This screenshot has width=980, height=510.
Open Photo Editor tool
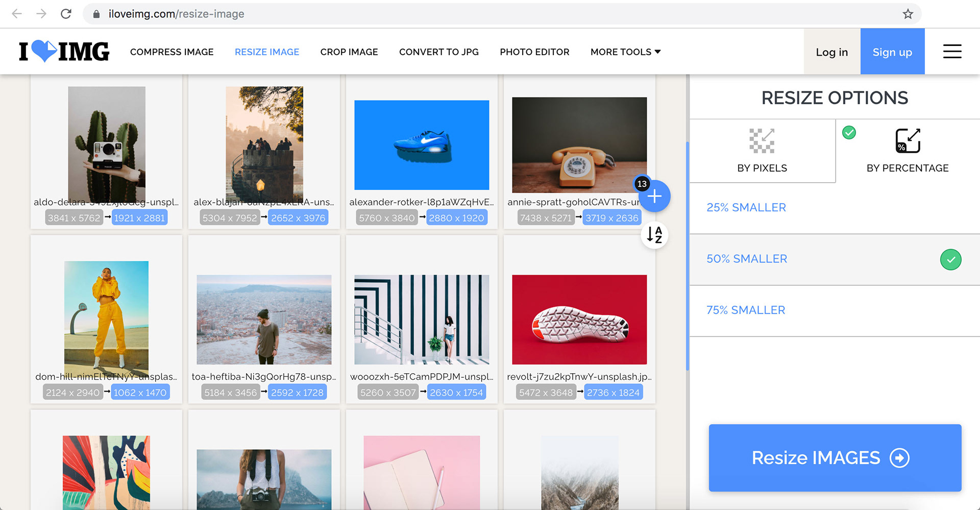pos(534,52)
